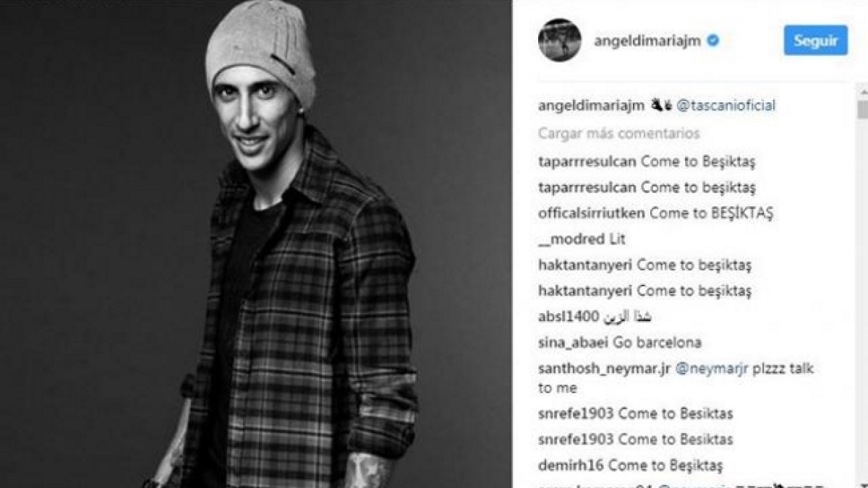The image size is (868, 488).
Task: Open first taparrresulcan commenter profile
Action: [x=587, y=161]
